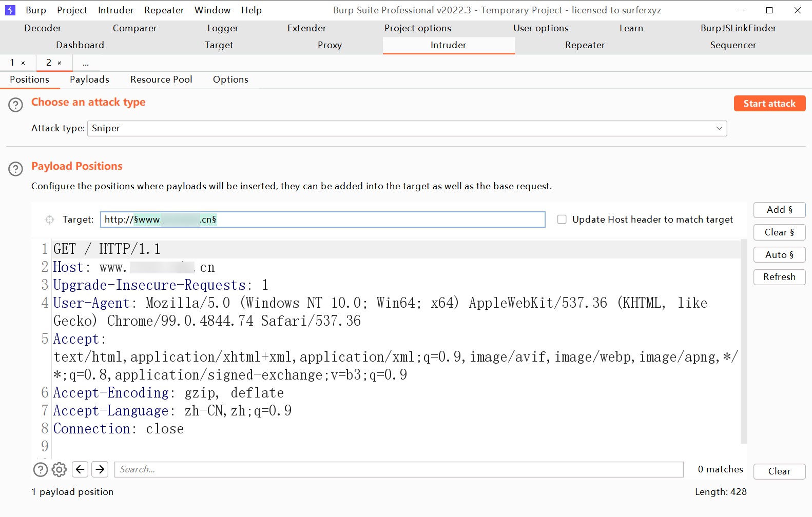Click Add § payload marker button

click(780, 210)
